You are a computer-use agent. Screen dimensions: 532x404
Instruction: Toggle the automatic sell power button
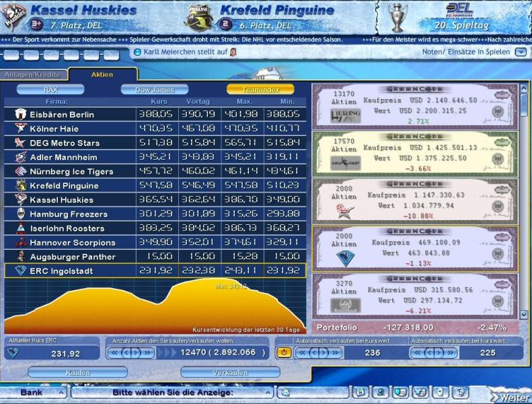point(284,352)
